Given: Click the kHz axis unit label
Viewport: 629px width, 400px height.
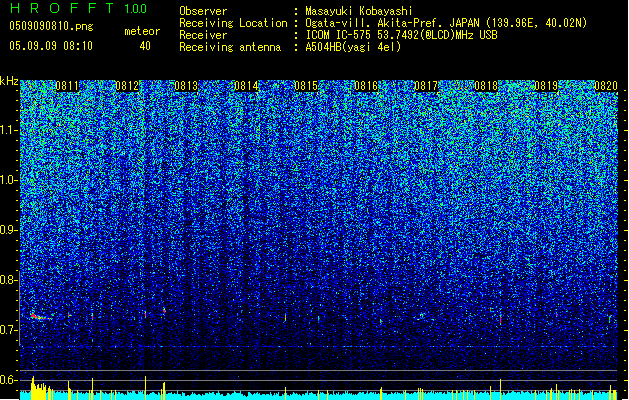Looking at the screenshot, I should pos(9,81).
